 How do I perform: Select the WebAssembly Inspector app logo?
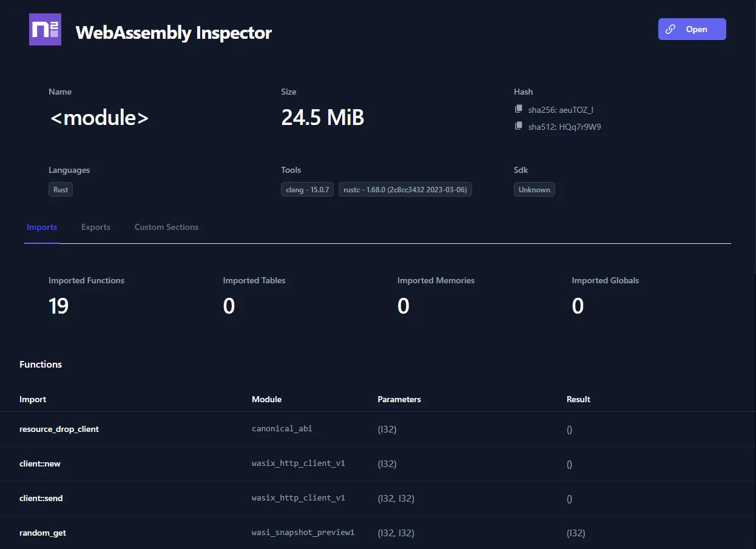click(45, 29)
